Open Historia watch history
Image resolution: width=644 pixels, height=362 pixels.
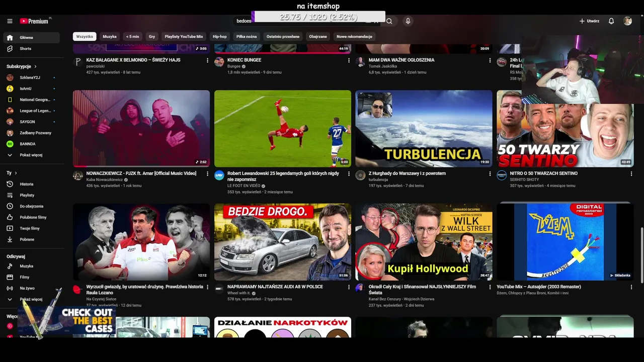[x=31, y=184]
